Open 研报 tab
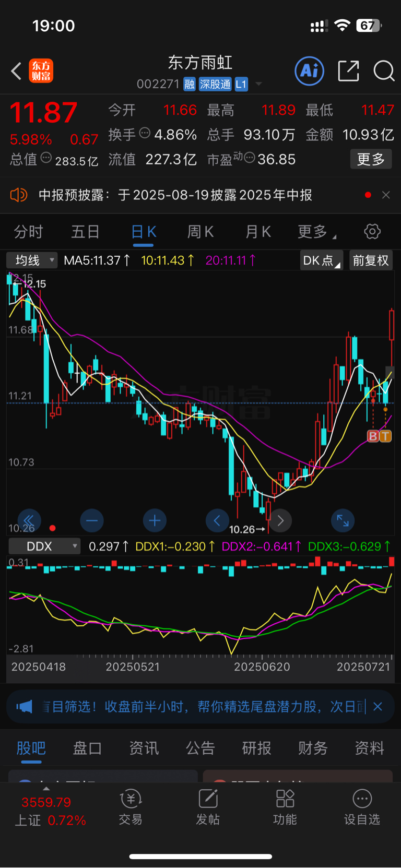The image size is (401, 868). [x=256, y=748]
